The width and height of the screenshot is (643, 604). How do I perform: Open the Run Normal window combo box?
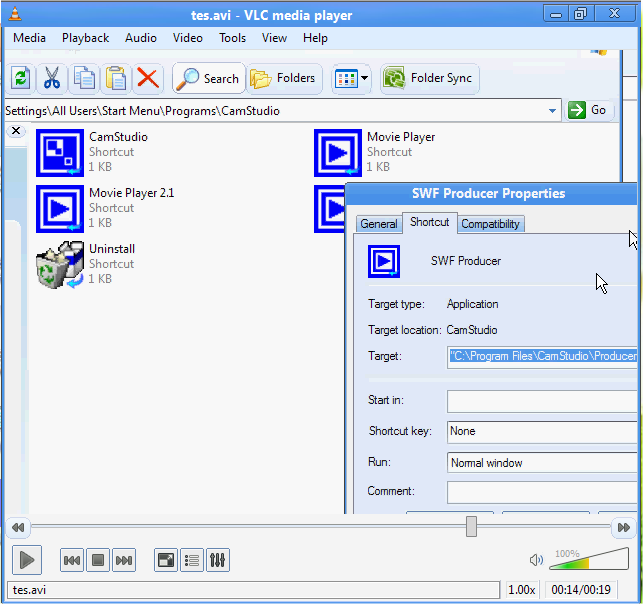point(542,463)
